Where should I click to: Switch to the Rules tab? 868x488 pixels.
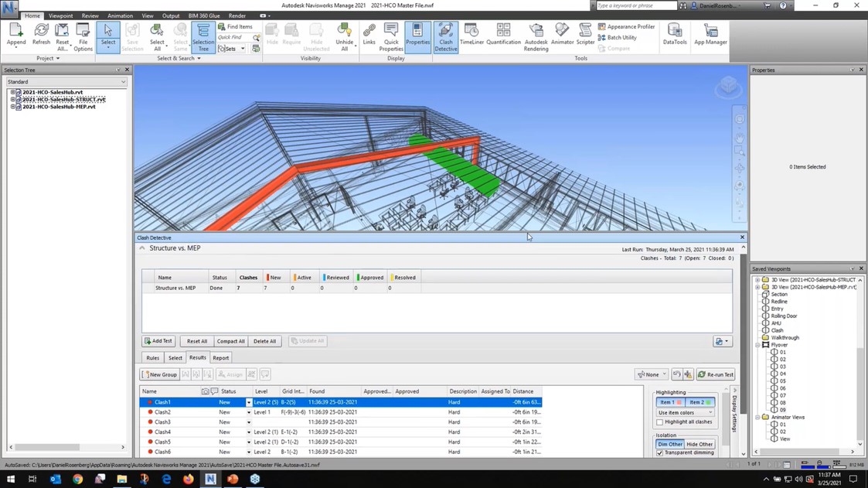point(153,358)
